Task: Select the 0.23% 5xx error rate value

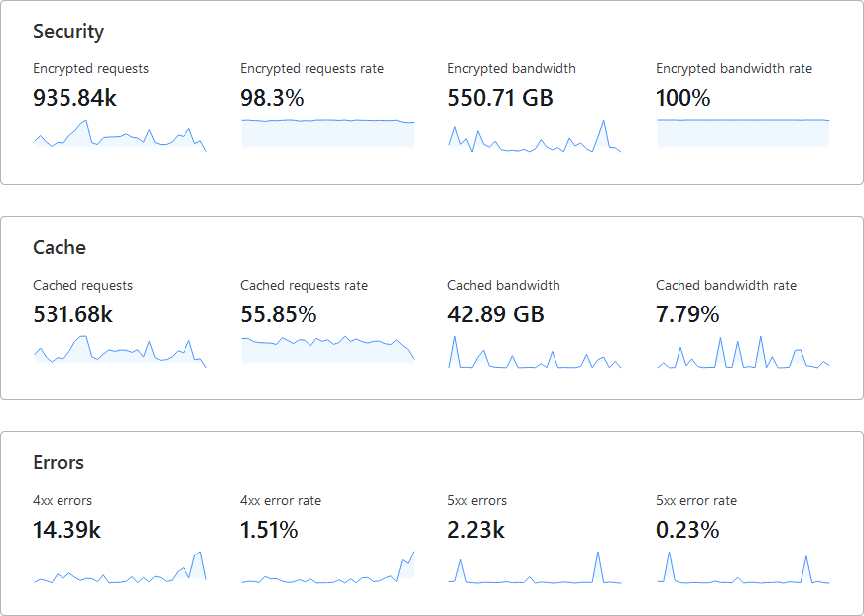Action: click(687, 531)
